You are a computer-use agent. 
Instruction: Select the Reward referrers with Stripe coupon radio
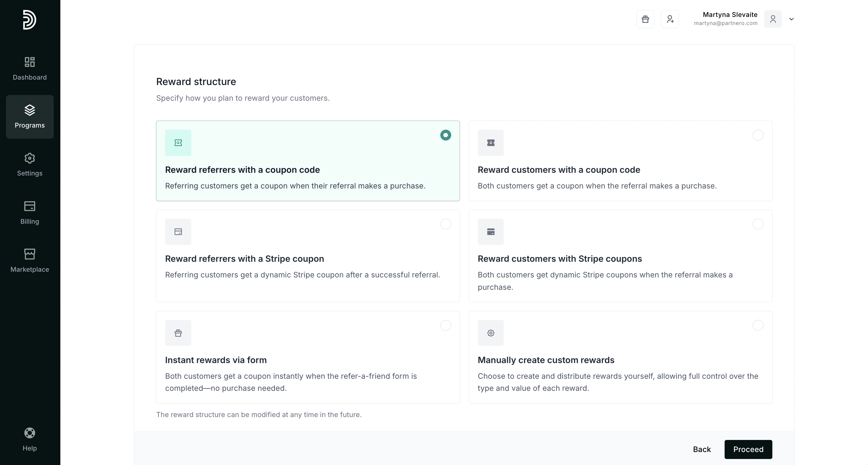point(445,224)
